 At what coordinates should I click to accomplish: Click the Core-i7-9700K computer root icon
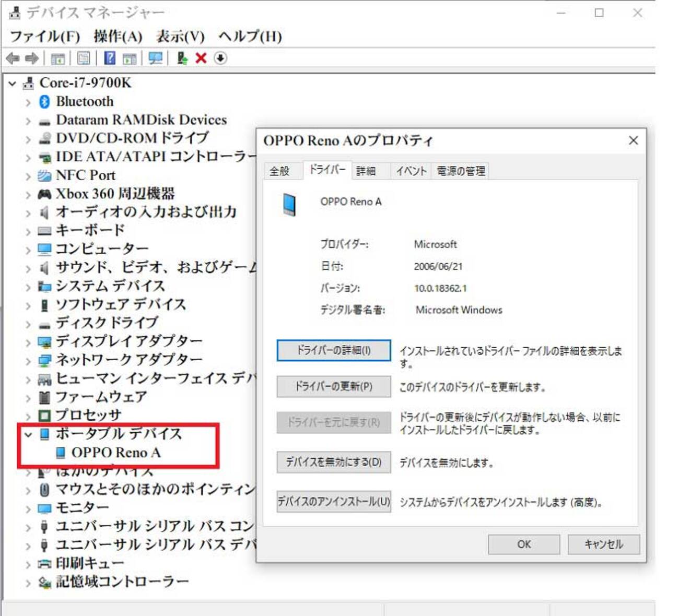29,84
